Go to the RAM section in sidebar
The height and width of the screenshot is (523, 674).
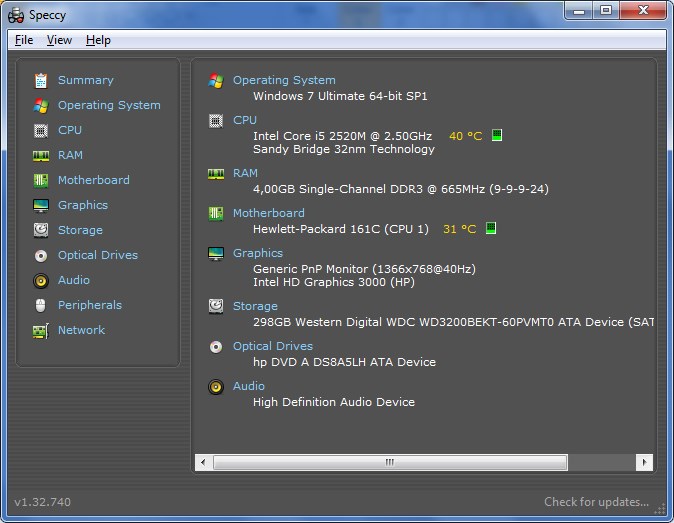(x=70, y=155)
